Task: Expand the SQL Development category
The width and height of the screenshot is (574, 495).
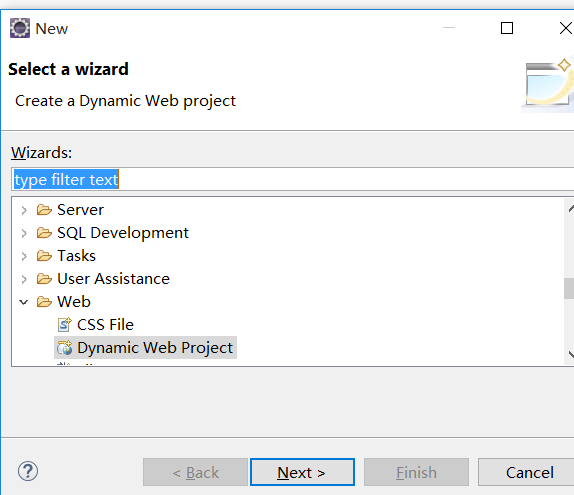Action: 24,233
